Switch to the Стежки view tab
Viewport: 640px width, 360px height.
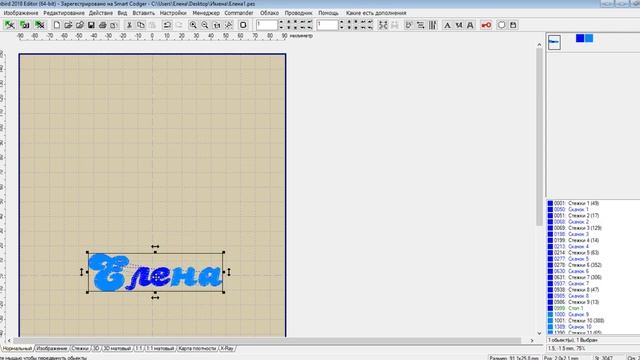point(80,349)
